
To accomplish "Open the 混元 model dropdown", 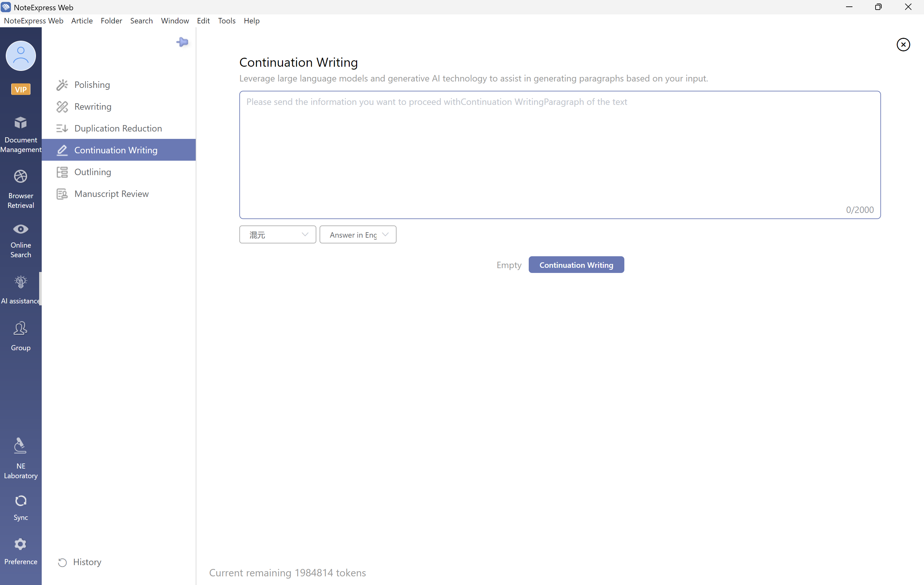I will [278, 235].
